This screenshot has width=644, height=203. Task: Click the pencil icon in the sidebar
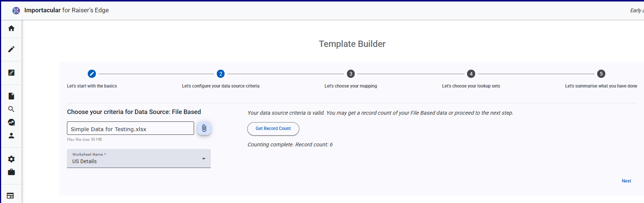[x=12, y=49]
